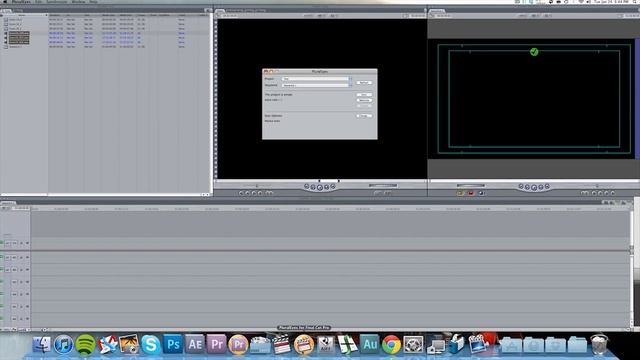
Task: Go to next edit in Canvas transport
Action: 547,187
